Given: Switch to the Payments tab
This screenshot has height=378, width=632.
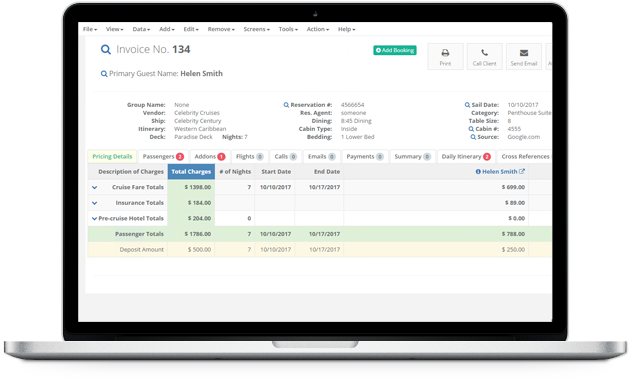Looking at the screenshot, I should tap(365, 156).
